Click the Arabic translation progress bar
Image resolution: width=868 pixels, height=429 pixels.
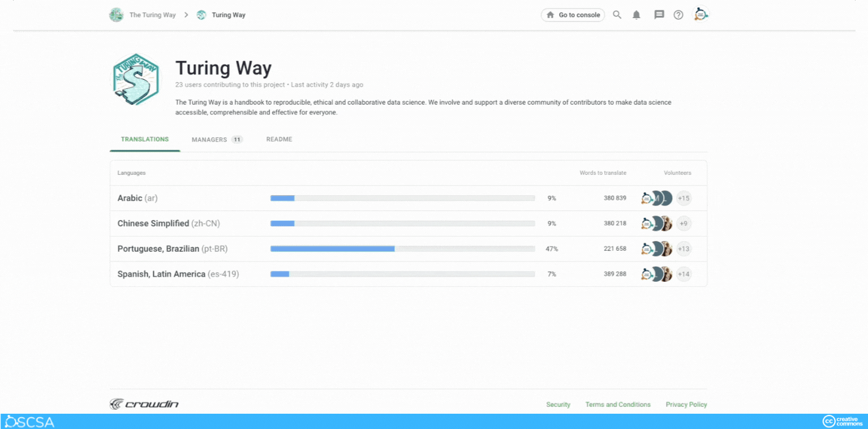point(402,198)
